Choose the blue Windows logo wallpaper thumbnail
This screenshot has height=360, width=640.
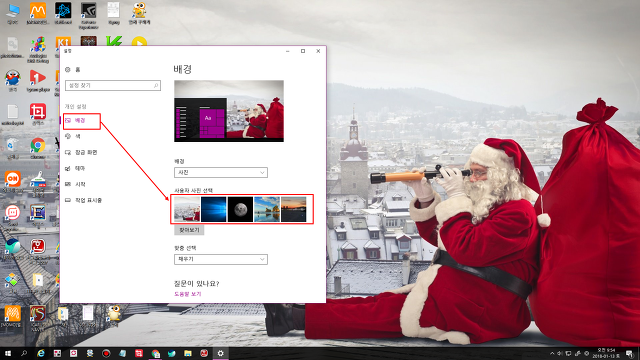pos(213,209)
